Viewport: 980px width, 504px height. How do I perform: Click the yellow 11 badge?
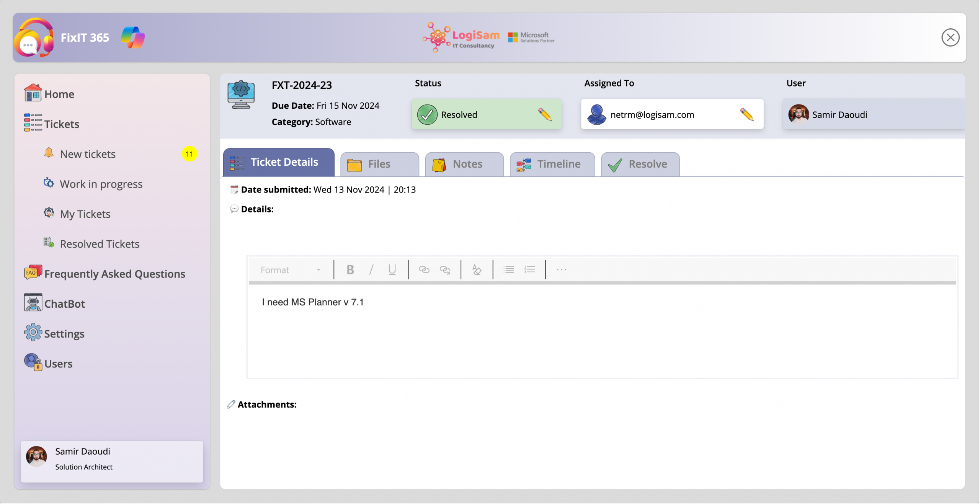click(x=189, y=154)
